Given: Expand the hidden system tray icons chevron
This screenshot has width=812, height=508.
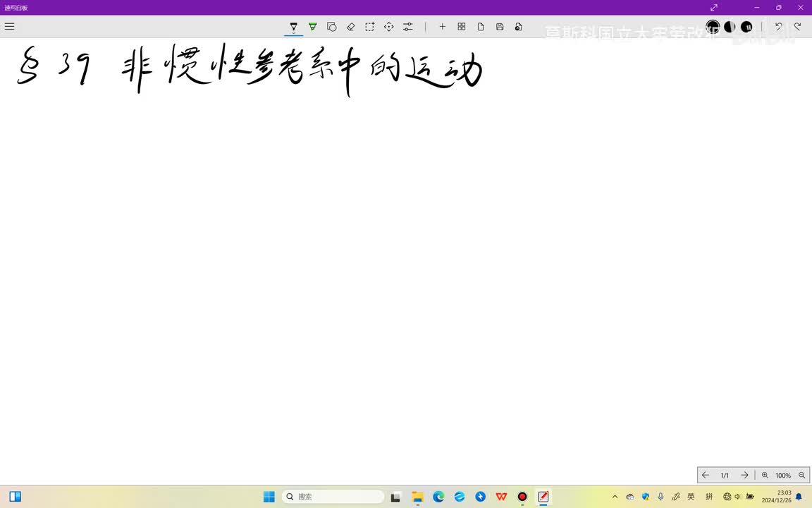Looking at the screenshot, I should click(x=615, y=497).
